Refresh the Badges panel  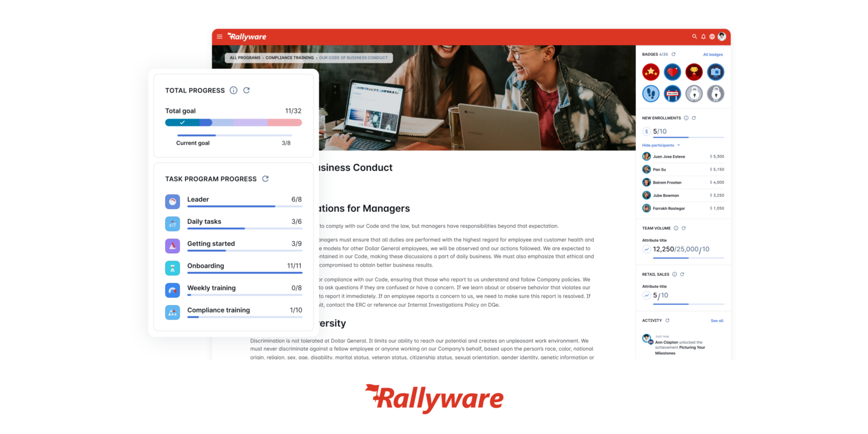(672, 54)
